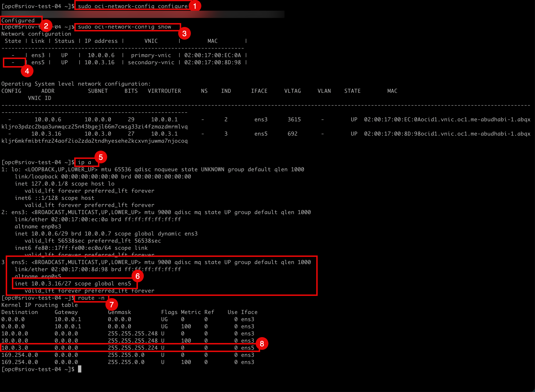Click red callout badge number 8
This screenshot has width=535, height=392.
click(262, 343)
